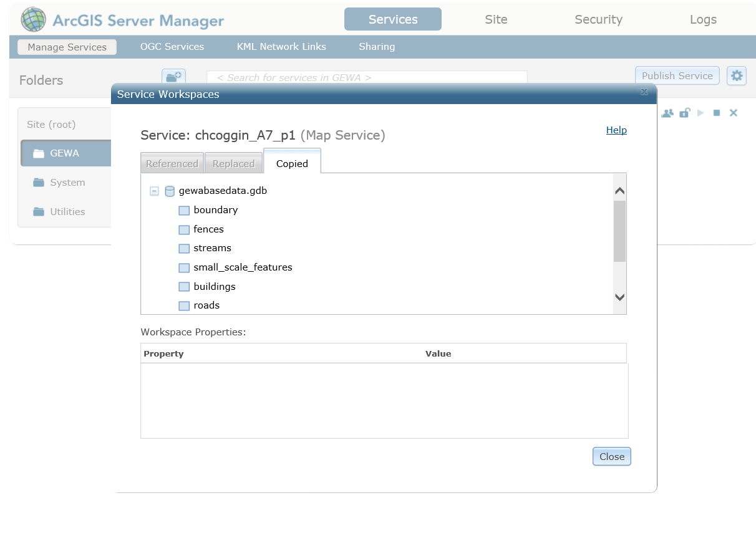Open the Help link

pos(616,130)
